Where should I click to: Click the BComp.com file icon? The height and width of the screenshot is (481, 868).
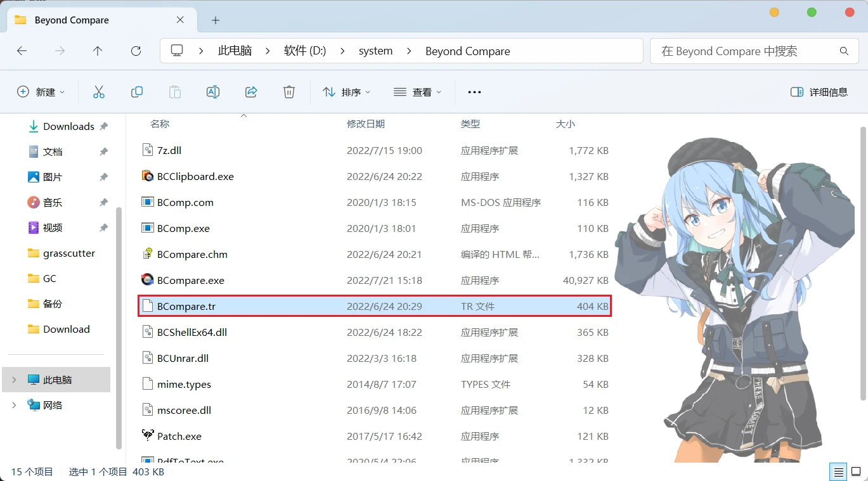147,202
